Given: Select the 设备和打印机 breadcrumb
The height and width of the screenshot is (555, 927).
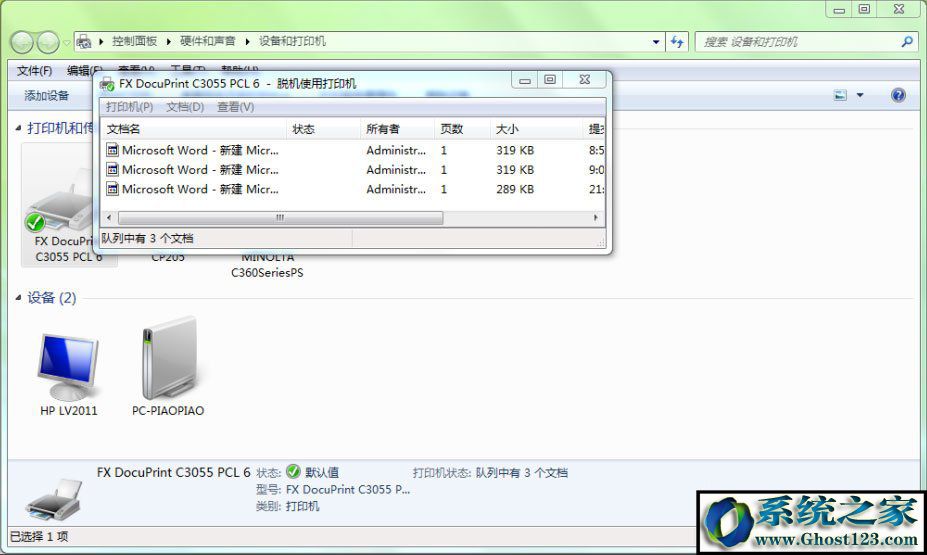Looking at the screenshot, I should click(x=292, y=41).
